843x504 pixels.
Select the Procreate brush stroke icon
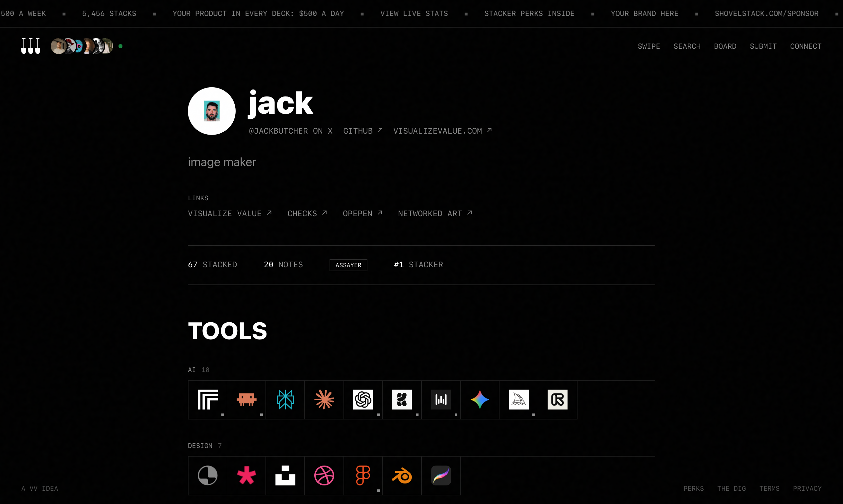coord(441,475)
